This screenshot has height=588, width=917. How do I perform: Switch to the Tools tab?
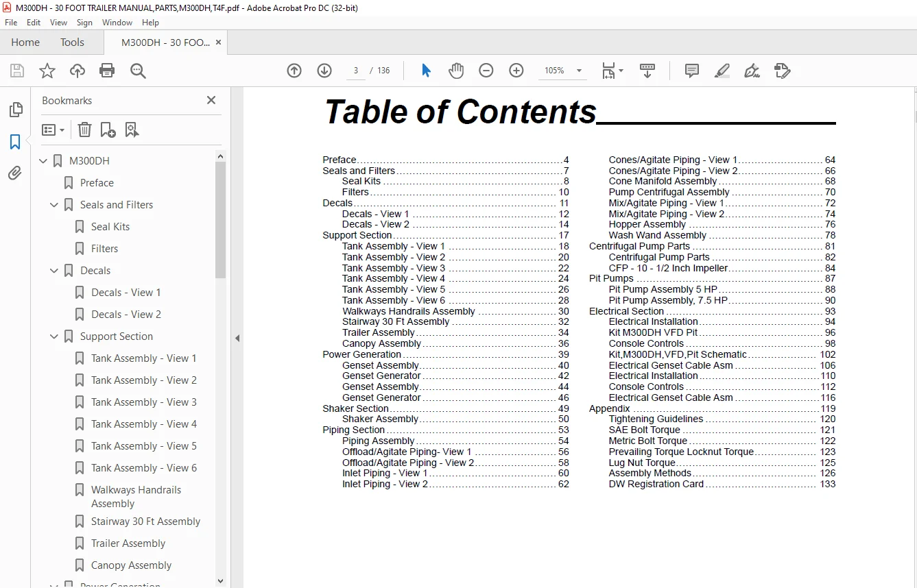(x=72, y=42)
